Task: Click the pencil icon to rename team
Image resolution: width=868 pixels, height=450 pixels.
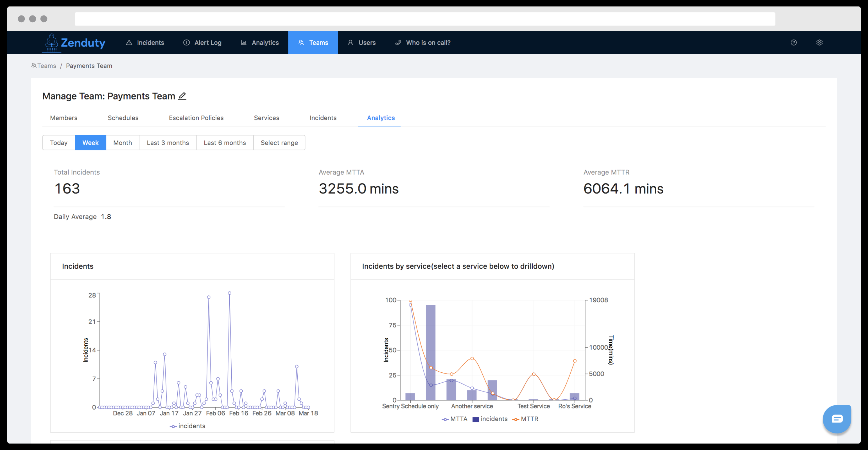Action: pos(182,96)
